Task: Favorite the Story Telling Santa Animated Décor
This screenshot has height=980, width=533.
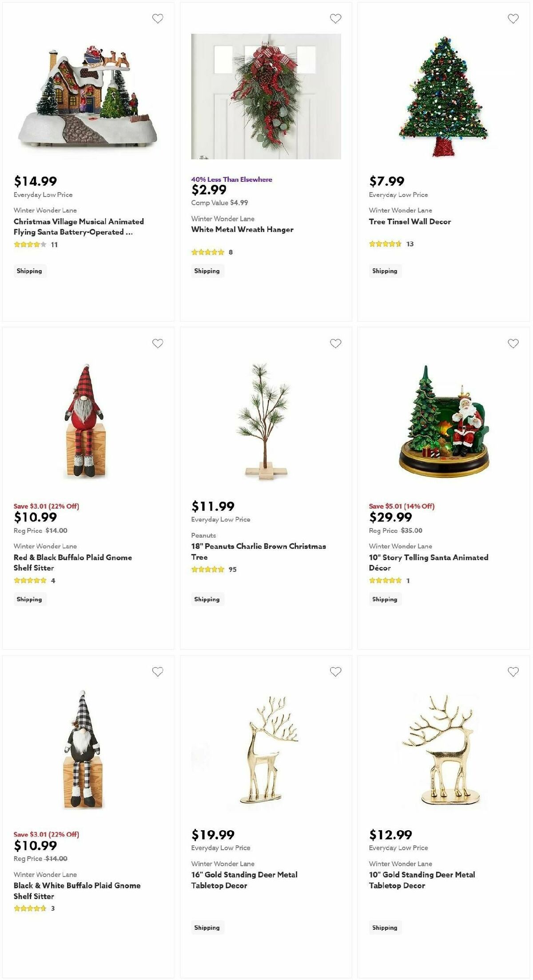Action: pos(513,343)
